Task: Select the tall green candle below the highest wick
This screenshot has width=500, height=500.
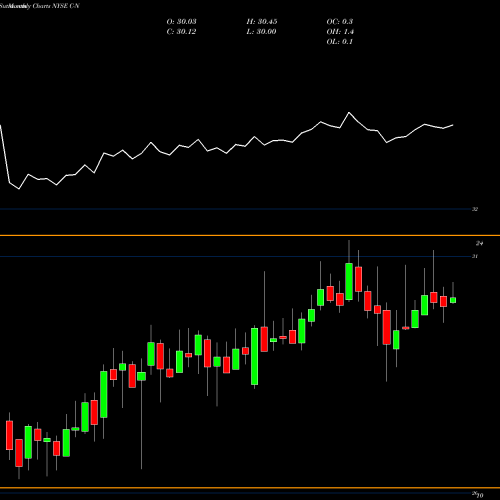Action: tap(349, 282)
